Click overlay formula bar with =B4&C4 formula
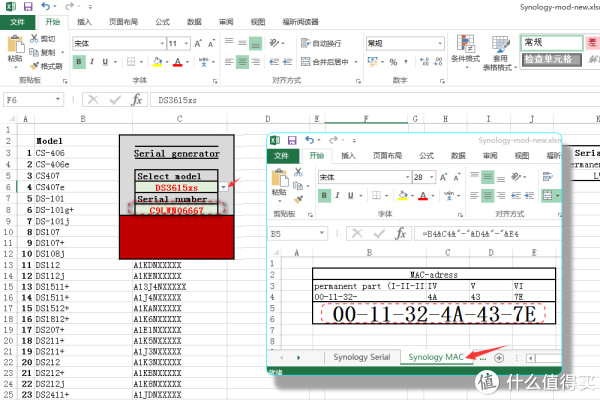 point(488,234)
